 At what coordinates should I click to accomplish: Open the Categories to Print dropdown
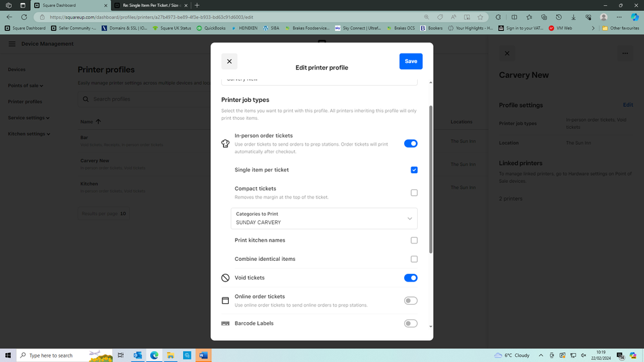[x=324, y=218]
